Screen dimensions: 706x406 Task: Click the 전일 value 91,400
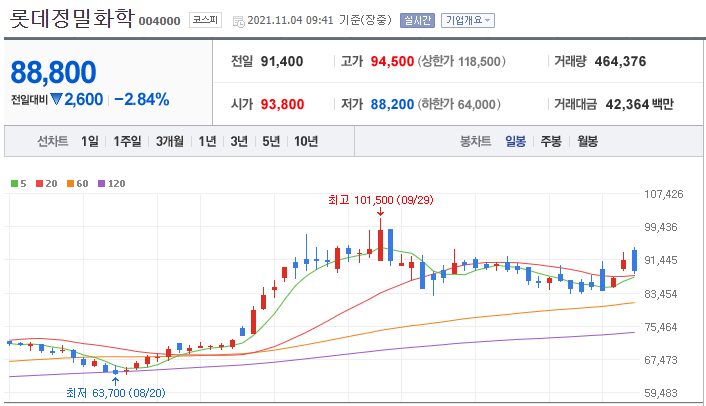pyautogui.click(x=282, y=61)
